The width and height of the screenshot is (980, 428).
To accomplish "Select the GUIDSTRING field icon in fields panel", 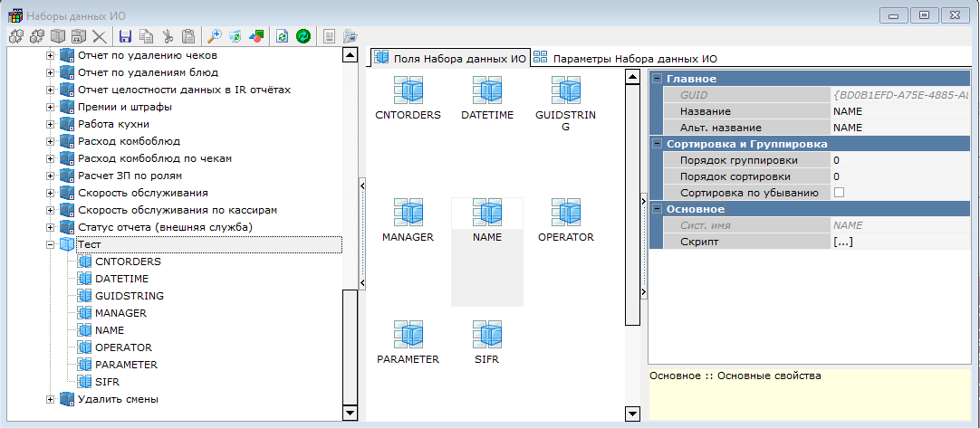I will [x=566, y=90].
